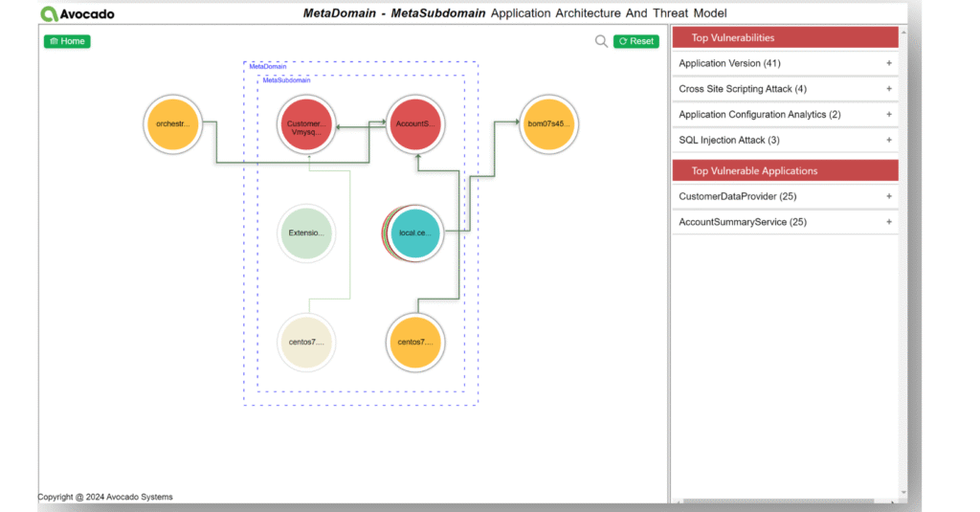Click the Avocado logo icon

(x=50, y=13)
